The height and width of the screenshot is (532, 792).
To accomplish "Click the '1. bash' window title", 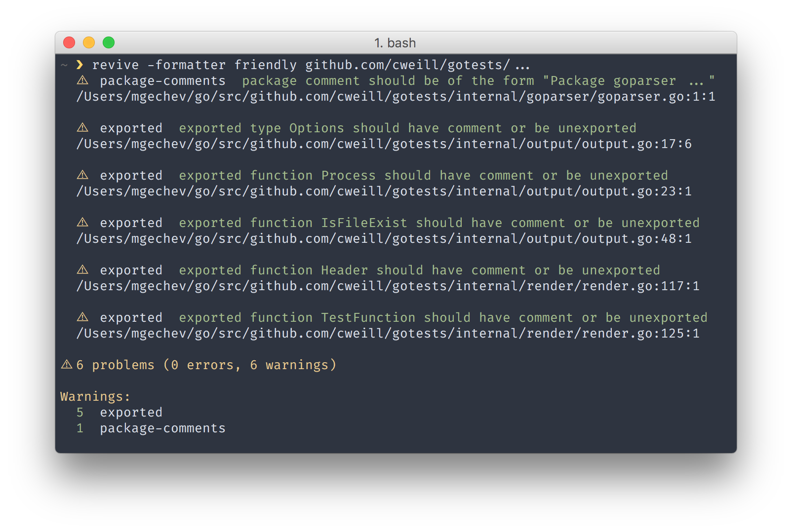I will pos(395,43).
